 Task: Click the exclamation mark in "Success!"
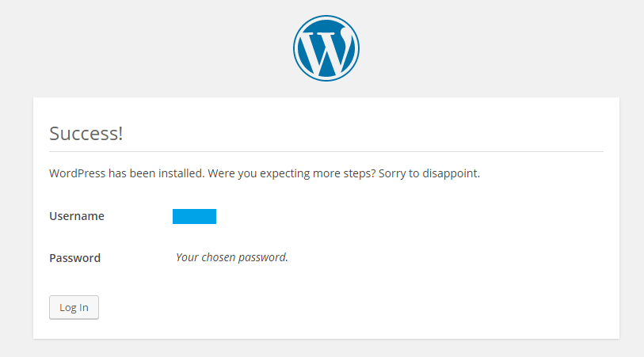(120, 133)
